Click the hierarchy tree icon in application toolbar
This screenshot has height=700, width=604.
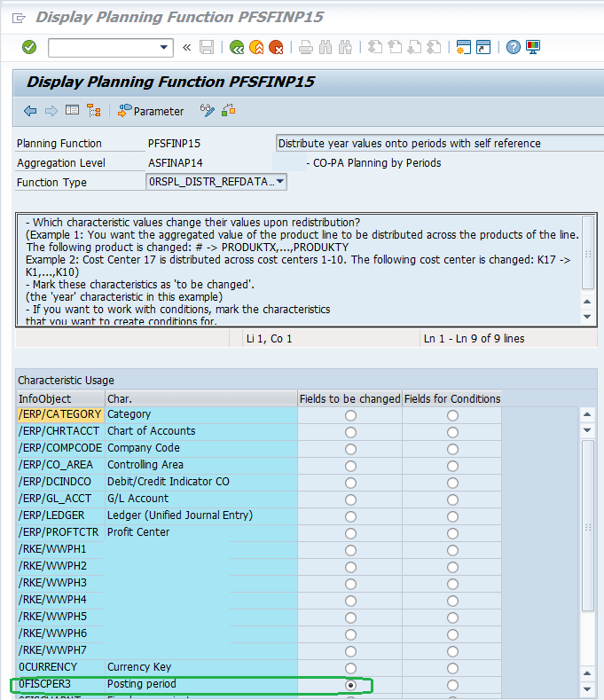(93, 111)
